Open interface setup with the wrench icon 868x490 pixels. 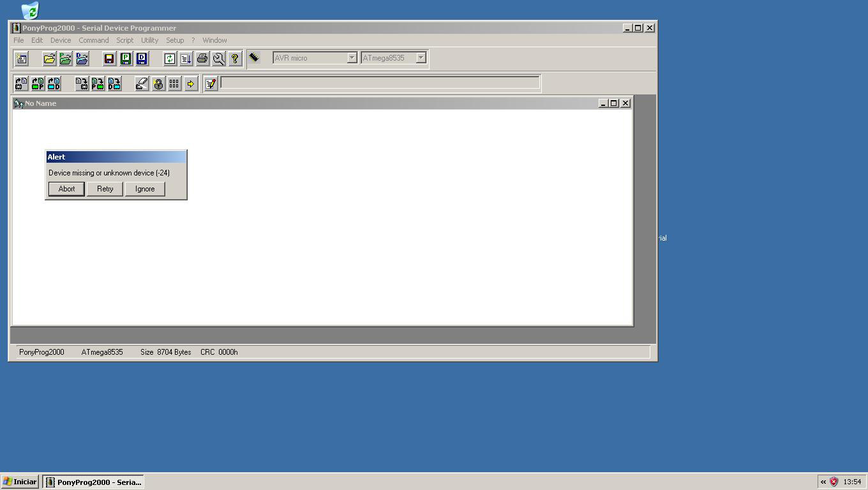point(219,59)
